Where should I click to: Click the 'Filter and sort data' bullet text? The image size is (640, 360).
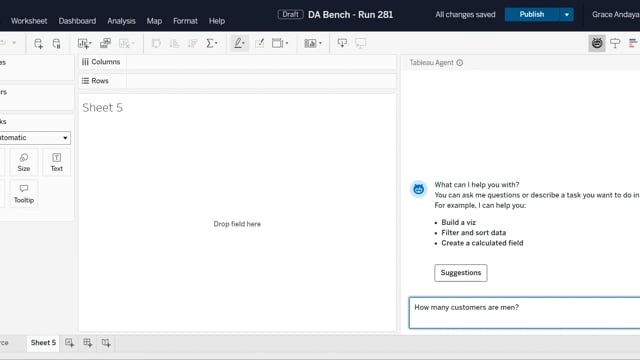click(x=473, y=233)
